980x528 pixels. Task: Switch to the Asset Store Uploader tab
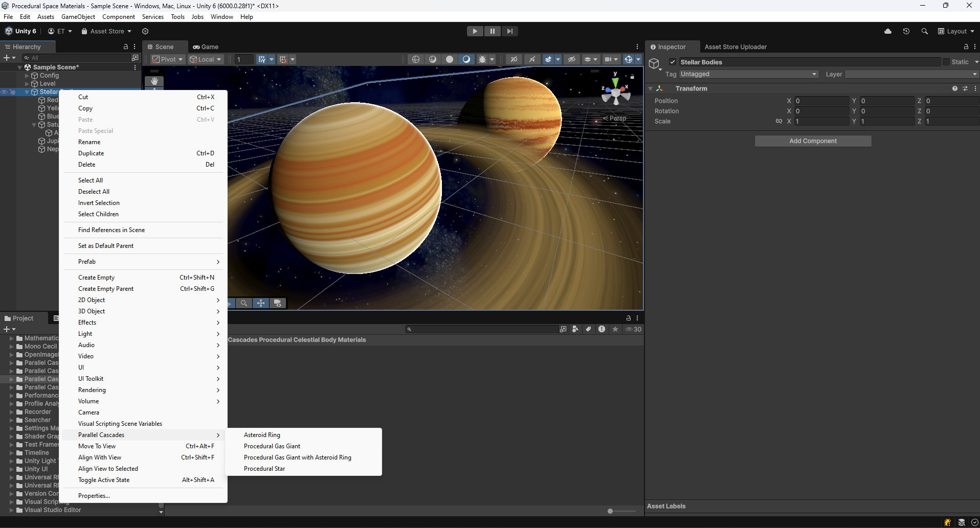(735, 47)
